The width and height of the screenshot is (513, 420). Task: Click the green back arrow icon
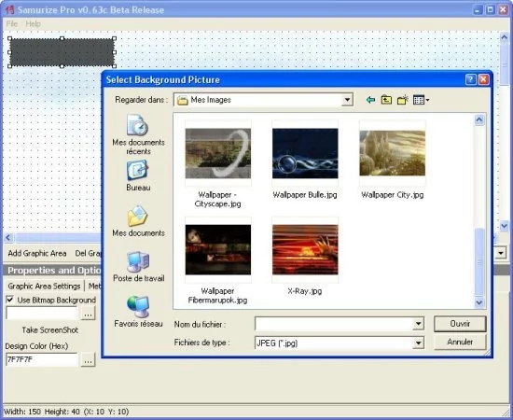point(370,100)
